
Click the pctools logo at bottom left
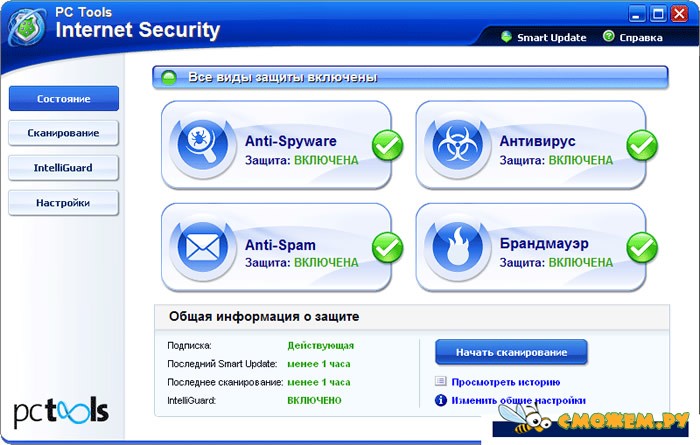pos(61,412)
